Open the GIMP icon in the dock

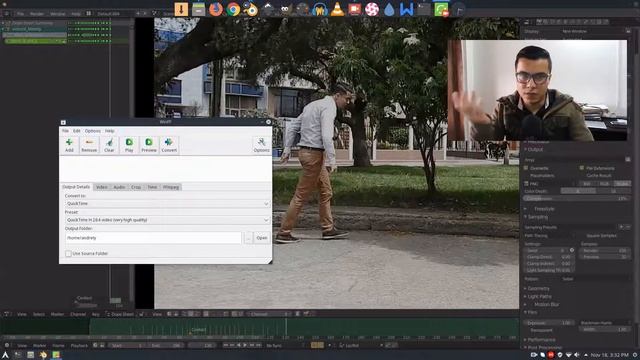click(x=285, y=9)
